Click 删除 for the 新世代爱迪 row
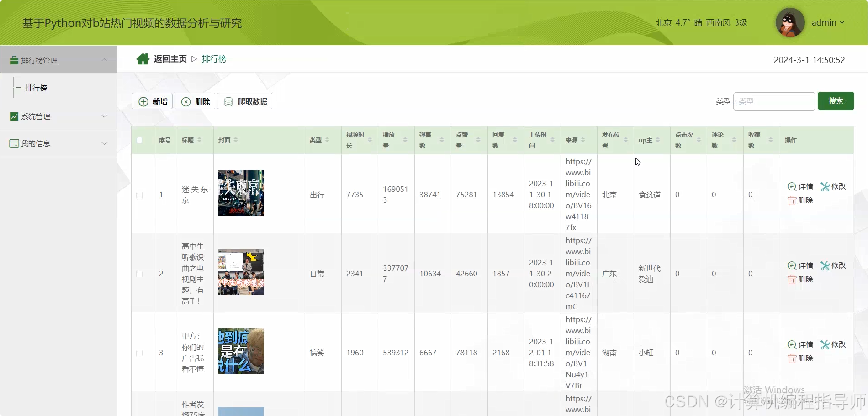868x416 pixels. pyautogui.click(x=800, y=279)
